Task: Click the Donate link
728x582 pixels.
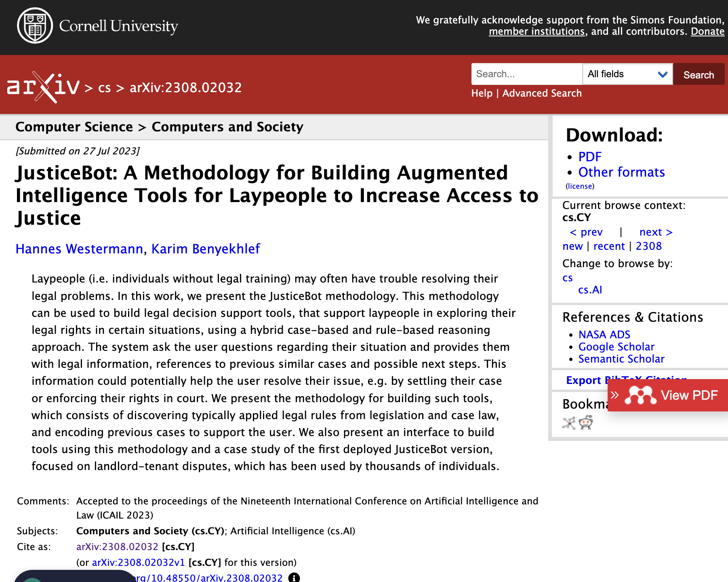Action: pos(707,32)
